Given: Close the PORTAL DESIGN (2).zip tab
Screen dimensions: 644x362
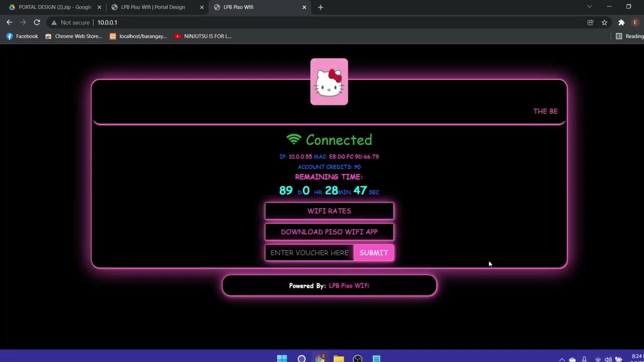Looking at the screenshot, I should click(x=99, y=7).
